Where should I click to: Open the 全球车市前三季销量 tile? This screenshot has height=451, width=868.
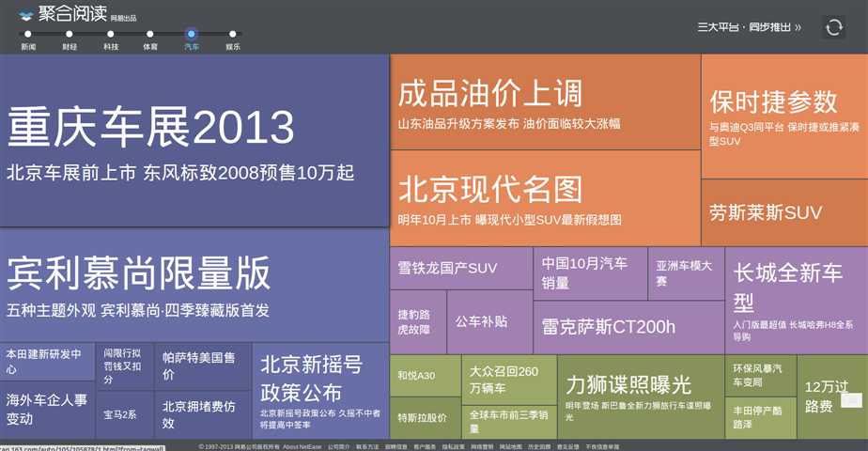click(x=509, y=423)
